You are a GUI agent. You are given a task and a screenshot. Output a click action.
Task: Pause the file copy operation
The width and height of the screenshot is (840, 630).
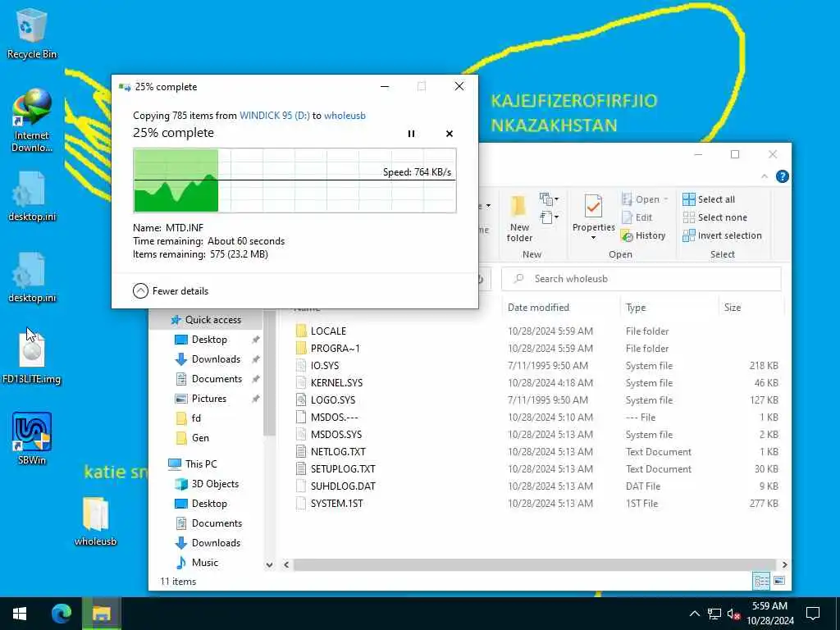pyautogui.click(x=411, y=134)
